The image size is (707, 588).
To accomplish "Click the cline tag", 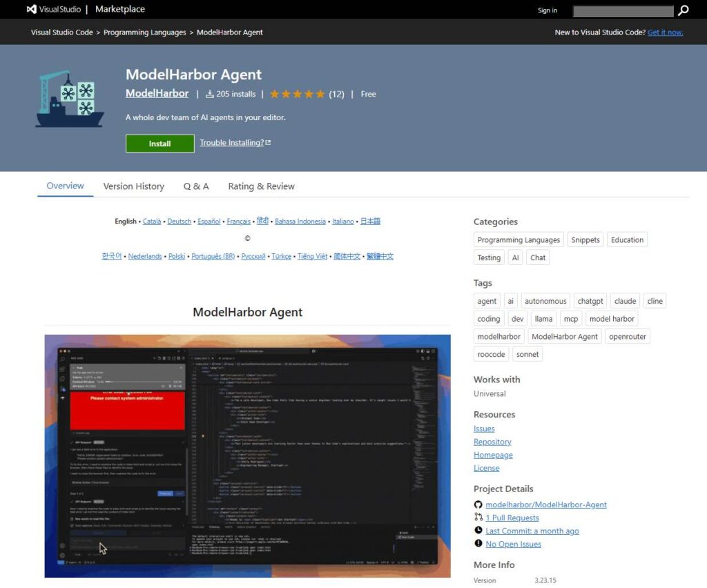I will pos(655,301).
